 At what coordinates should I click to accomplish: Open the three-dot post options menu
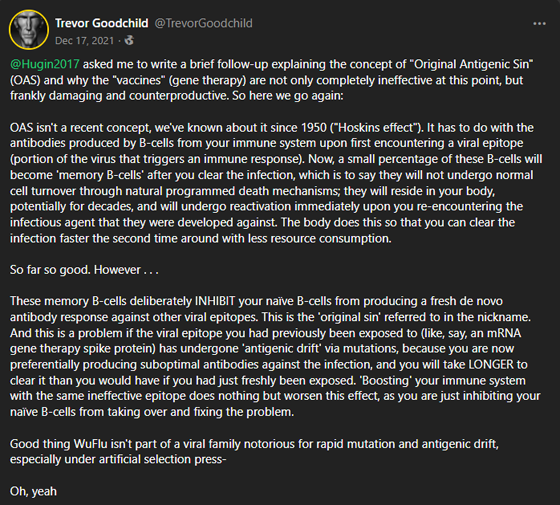coord(539,24)
